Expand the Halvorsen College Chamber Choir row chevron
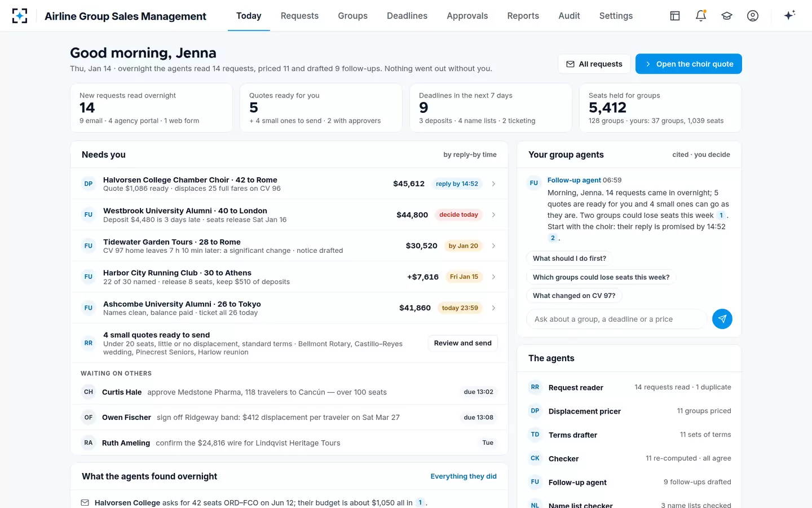Viewport: 812px width, 508px height. coord(493,183)
